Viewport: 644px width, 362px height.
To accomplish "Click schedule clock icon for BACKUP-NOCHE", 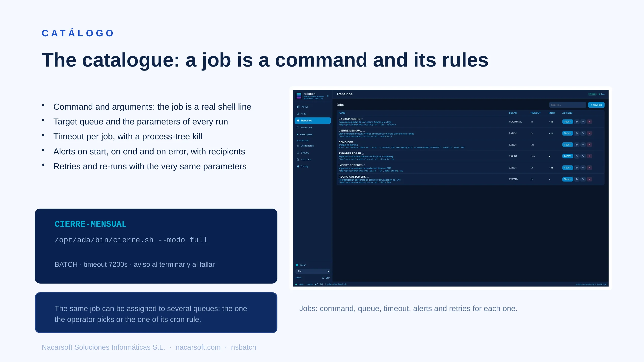I will pyautogui.click(x=576, y=122).
